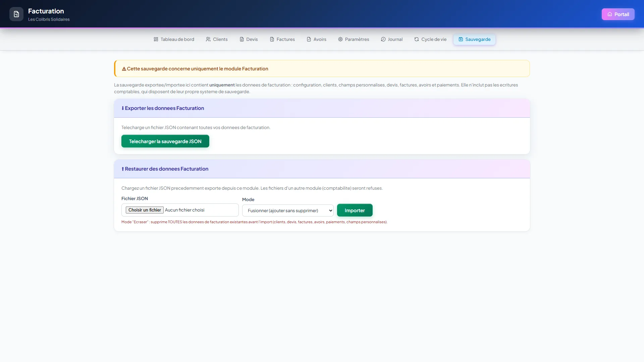
Task: Click the up arrow icon beside Restaurer heading
Action: click(x=123, y=169)
